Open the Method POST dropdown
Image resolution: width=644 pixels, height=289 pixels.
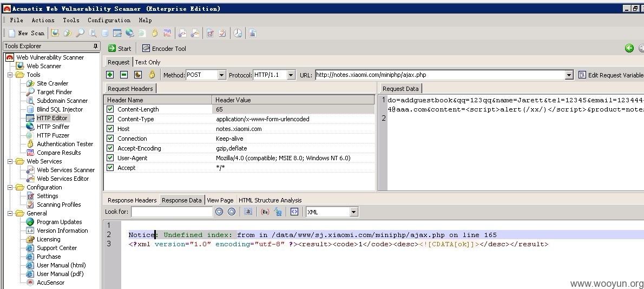point(222,75)
